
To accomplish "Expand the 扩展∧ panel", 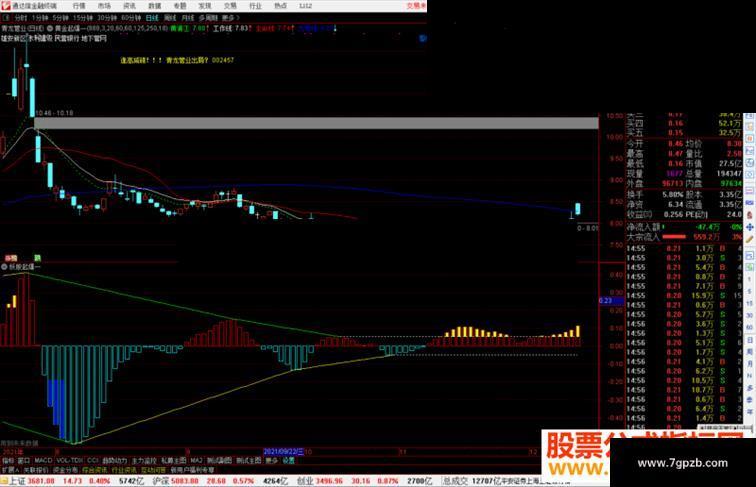I will (10, 470).
